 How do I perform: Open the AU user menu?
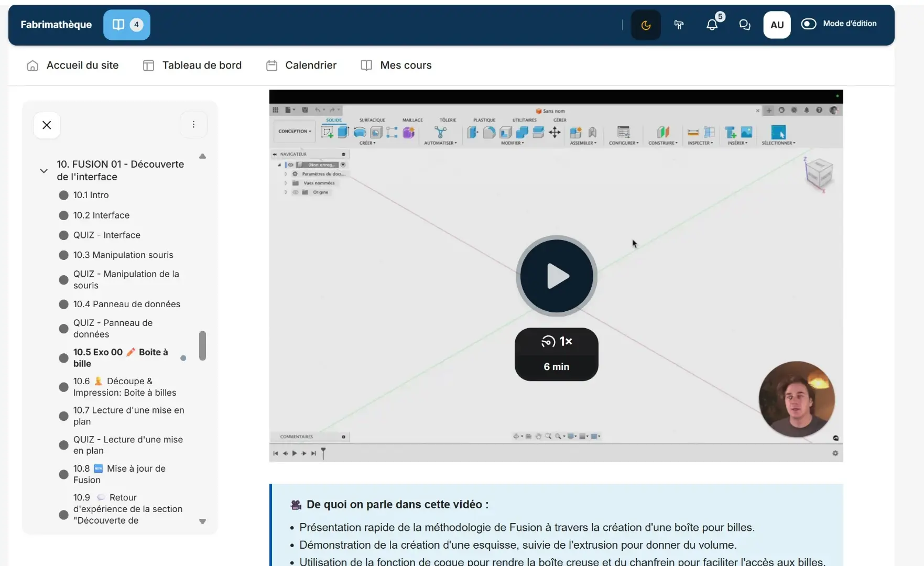click(776, 25)
